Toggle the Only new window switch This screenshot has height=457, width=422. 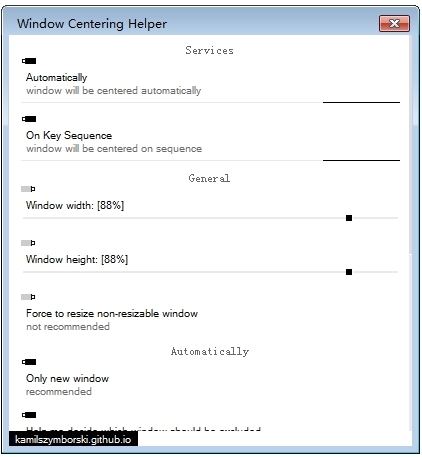(29, 362)
